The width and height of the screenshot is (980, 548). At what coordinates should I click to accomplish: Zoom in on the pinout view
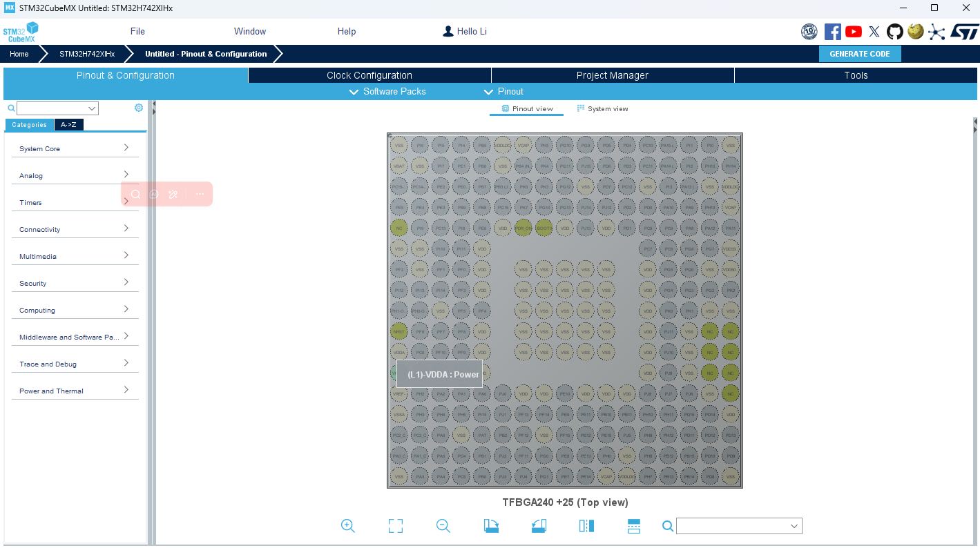348,526
